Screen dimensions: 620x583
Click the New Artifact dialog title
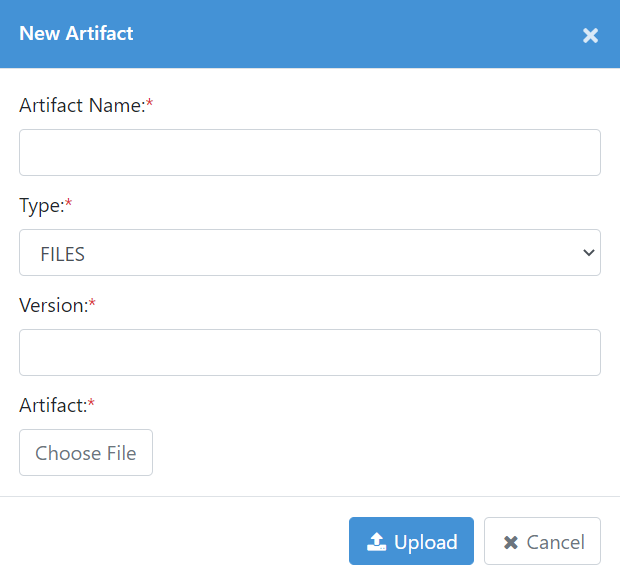pyautogui.click(x=76, y=33)
